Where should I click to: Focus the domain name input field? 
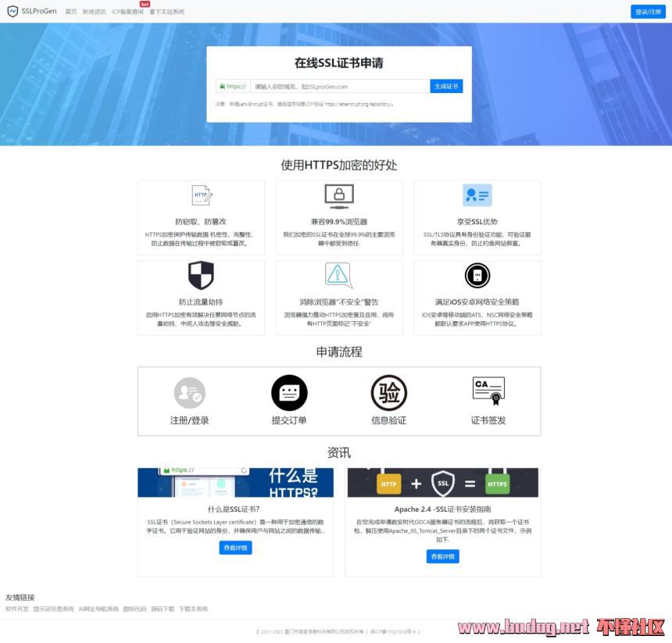[x=340, y=87]
